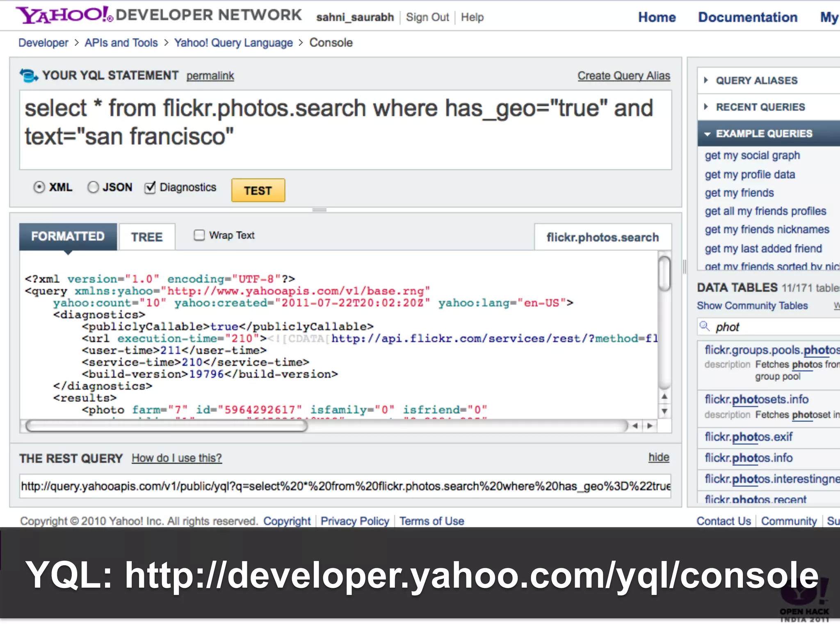
Task: Click the Developer breadcrumb
Action: [x=43, y=43]
